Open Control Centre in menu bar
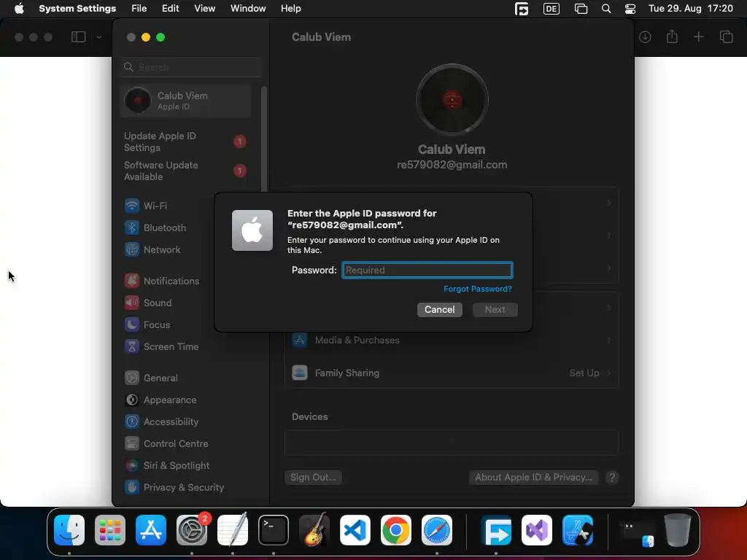 pyautogui.click(x=630, y=9)
